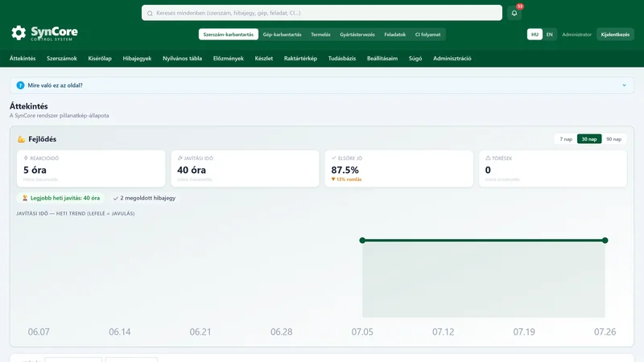644x362 pixels.
Task: Click the warning triangle icon in the Törések card
Action: (488, 158)
